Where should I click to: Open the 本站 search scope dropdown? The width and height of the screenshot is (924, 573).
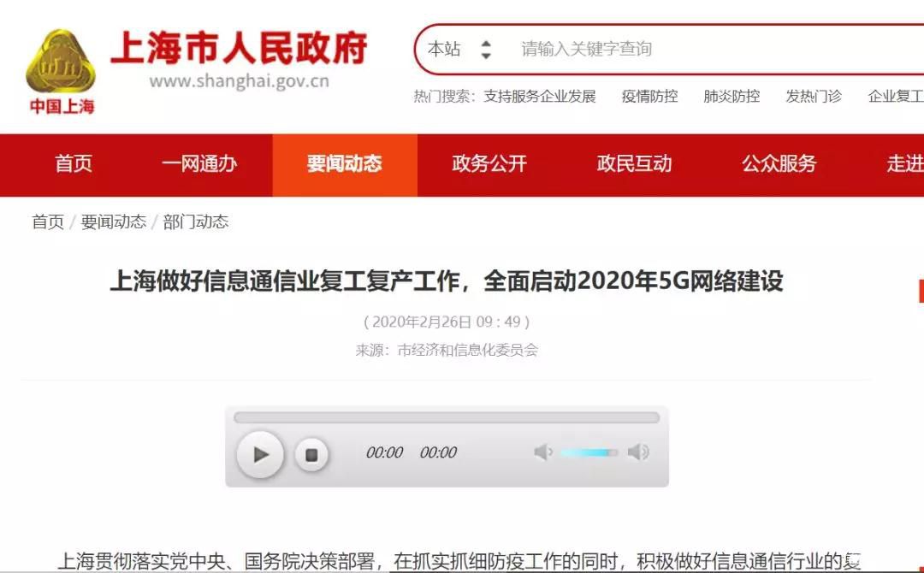460,50
